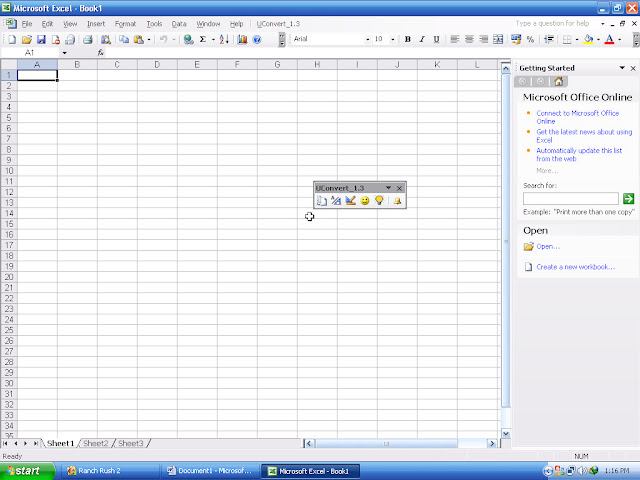
Task: Click the Print Preview toolbar icon
Action: point(106,40)
